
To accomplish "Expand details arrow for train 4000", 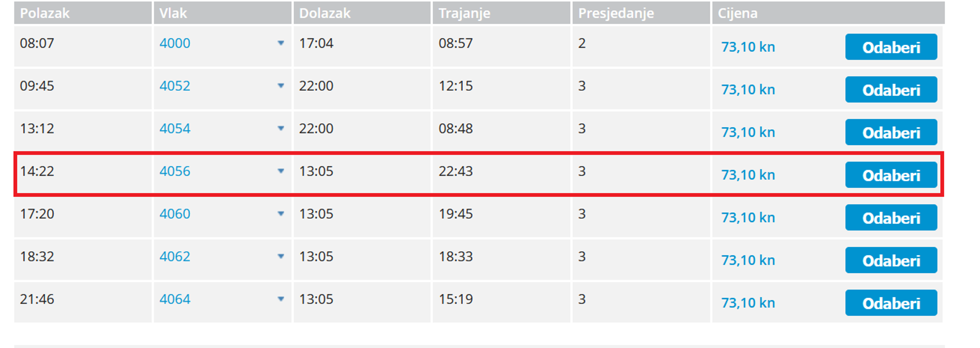I will click(281, 43).
